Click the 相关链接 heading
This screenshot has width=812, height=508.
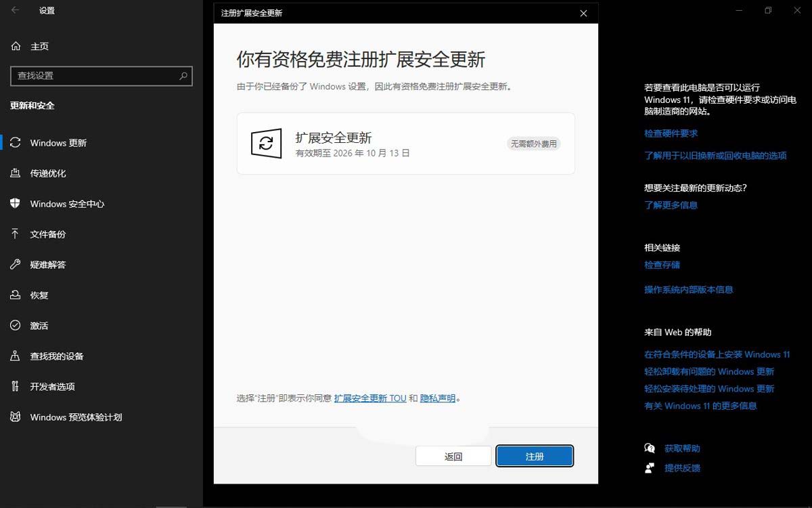[662, 247]
